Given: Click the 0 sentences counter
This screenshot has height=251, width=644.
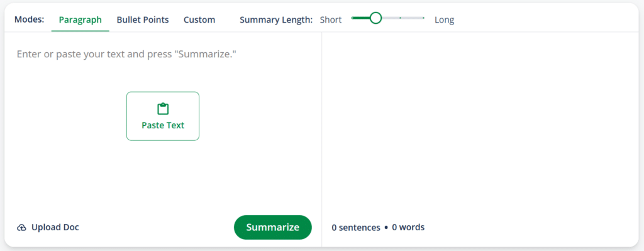Looking at the screenshot, I should tap(356, 228).
